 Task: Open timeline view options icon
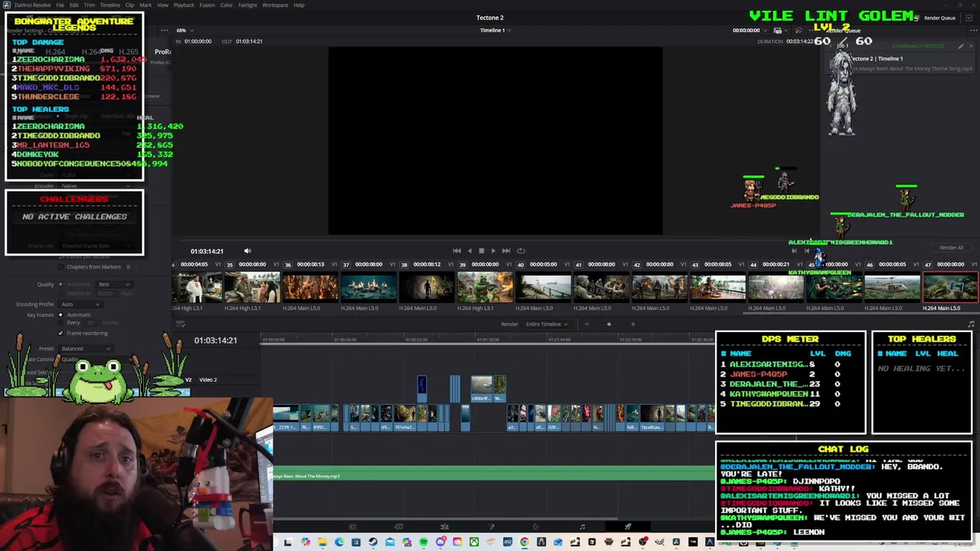point(181,324)
